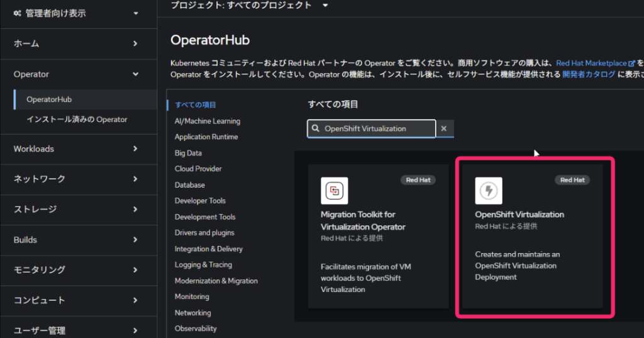Open the プロジェクト: すべてのプロジェクト selector

[x=249, y=5]
